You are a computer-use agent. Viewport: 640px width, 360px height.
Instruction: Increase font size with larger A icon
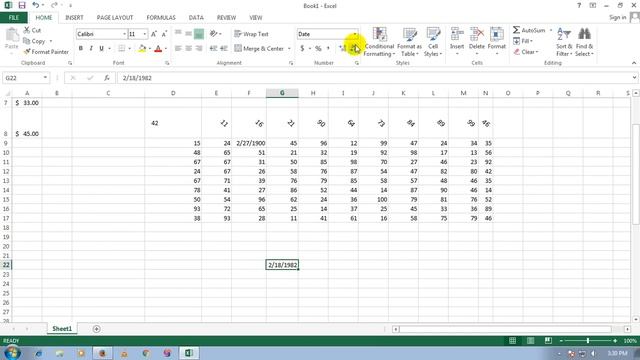(x=154, y=34)
